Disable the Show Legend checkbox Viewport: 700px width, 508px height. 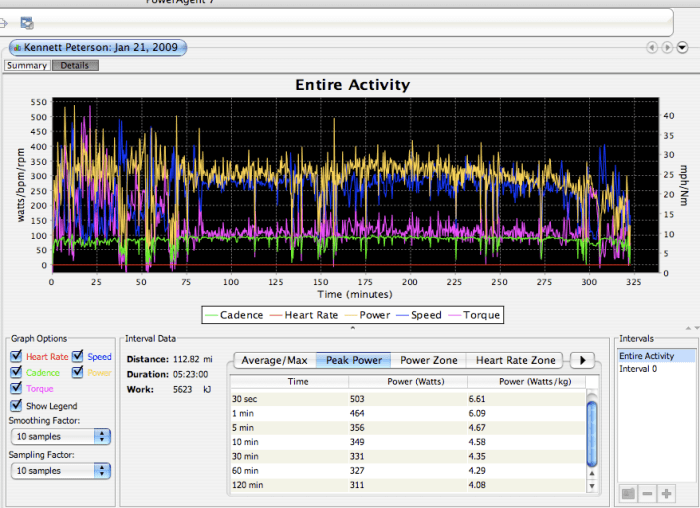point(16,405)
